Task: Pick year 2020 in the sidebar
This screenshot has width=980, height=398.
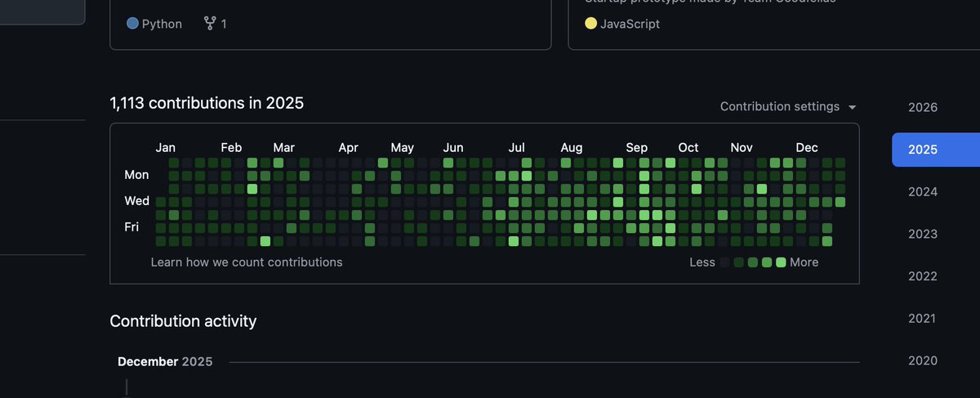Action: 923,361
